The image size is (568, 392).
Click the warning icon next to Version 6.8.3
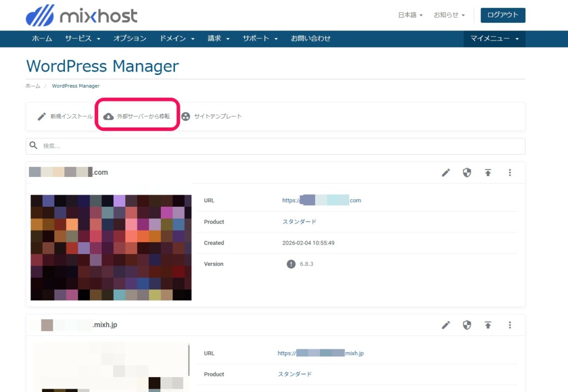[291, 264]
